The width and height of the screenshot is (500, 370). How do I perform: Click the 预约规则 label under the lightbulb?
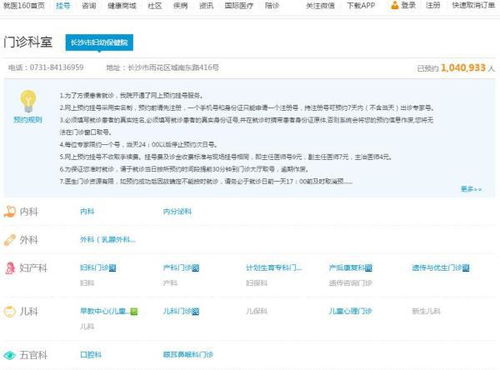click(x=28, y=120)
